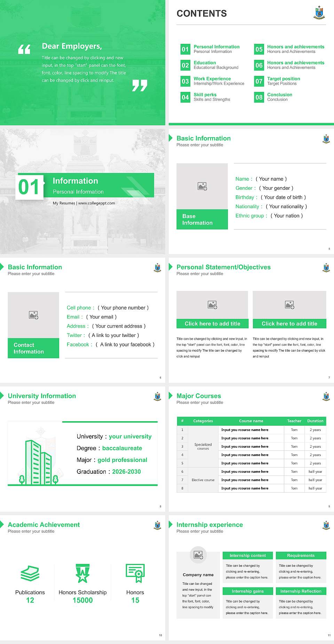
Task: Click the crest on the University Information slide
Action: tap(158, 396)
